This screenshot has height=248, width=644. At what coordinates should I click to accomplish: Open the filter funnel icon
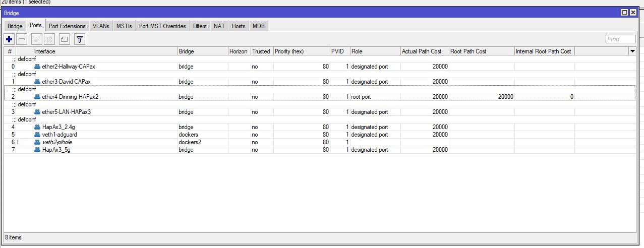80,39
